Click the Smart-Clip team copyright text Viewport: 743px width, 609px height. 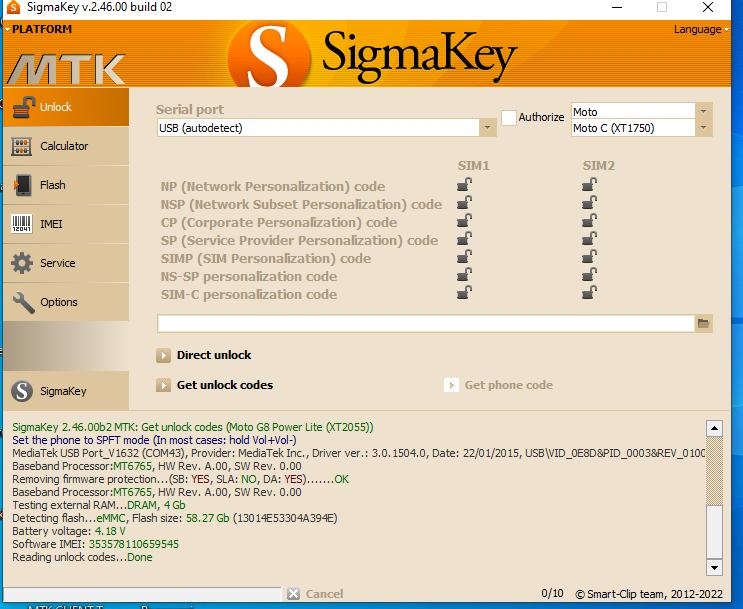coord(649,594)
